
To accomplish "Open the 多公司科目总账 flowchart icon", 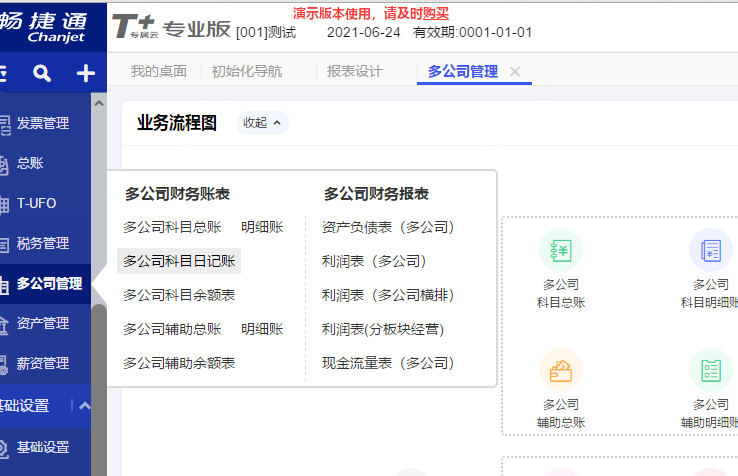I will (561, 250).
